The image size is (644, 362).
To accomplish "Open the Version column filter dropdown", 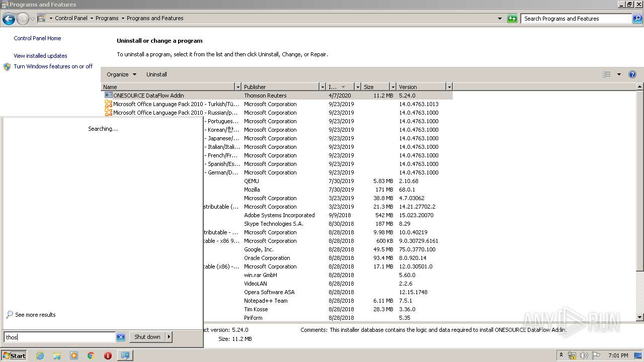I will pyautogui.click(x=449, y=87).
